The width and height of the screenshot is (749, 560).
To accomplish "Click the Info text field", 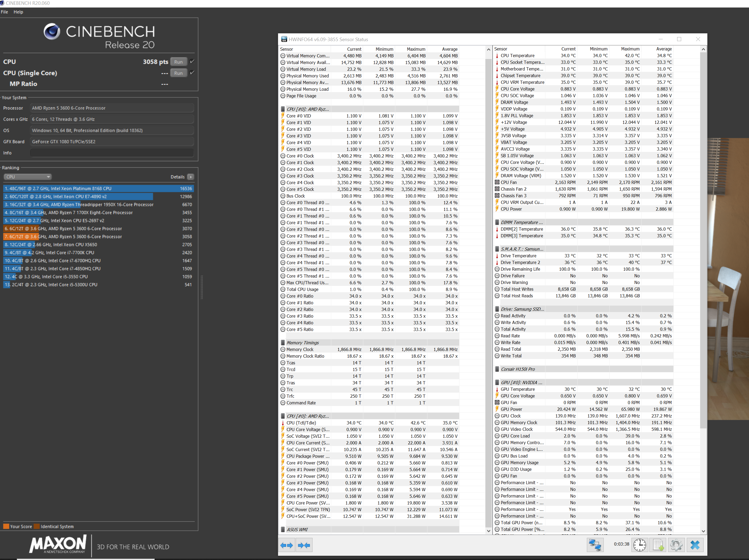I will (112, 153).
